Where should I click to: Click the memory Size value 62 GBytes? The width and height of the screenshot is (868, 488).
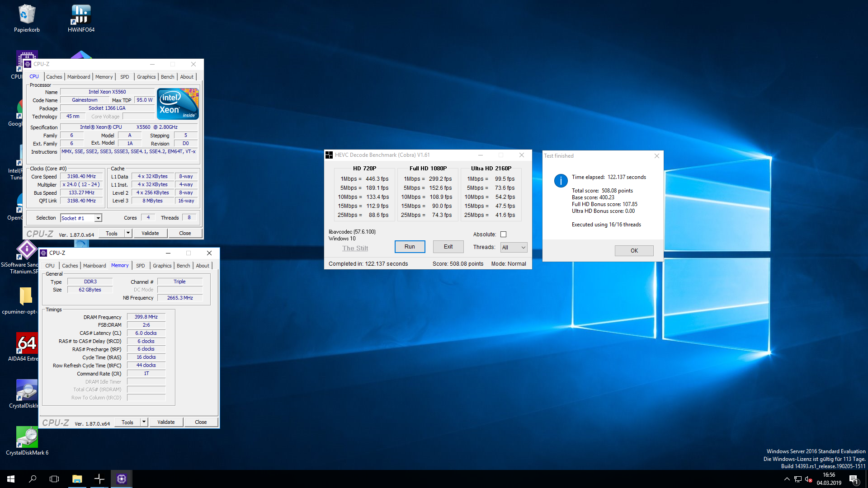(90, 290)
